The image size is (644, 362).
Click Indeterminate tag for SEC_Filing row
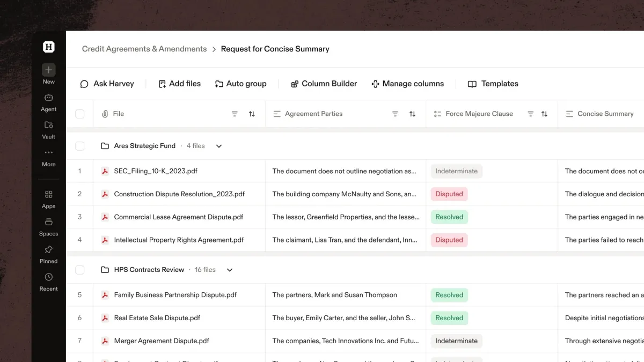pos(456,171)
